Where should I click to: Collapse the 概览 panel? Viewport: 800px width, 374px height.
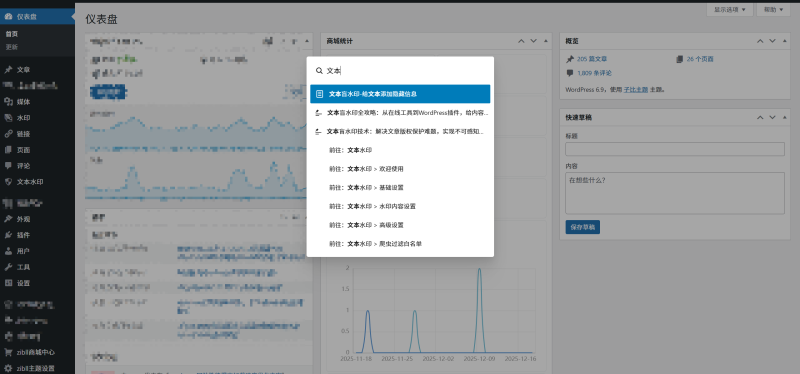[785, 41]
